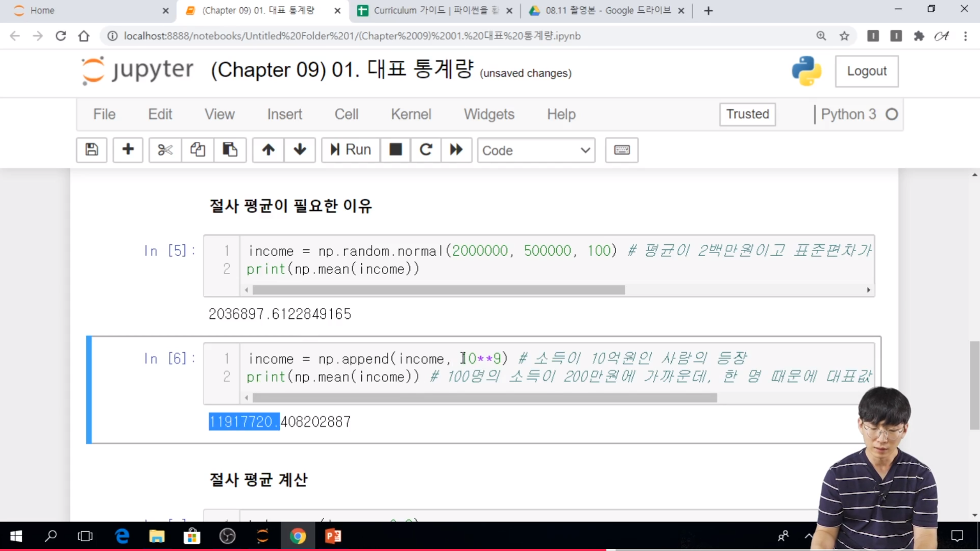Image resolution: width=980 pixels, height=551 pixels.
Task: Toggle the Trusted notebook indicator
Action: tap(747, 114)
